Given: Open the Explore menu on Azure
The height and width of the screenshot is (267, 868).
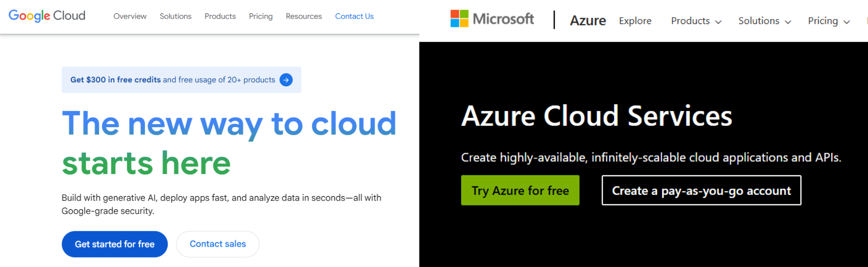Looking at the screenshot, I should tap(635, 21).
